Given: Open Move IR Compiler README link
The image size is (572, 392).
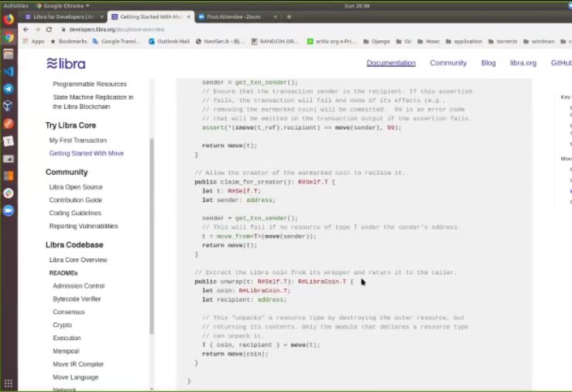Looking at the screenshot, I should coord(78,364).
